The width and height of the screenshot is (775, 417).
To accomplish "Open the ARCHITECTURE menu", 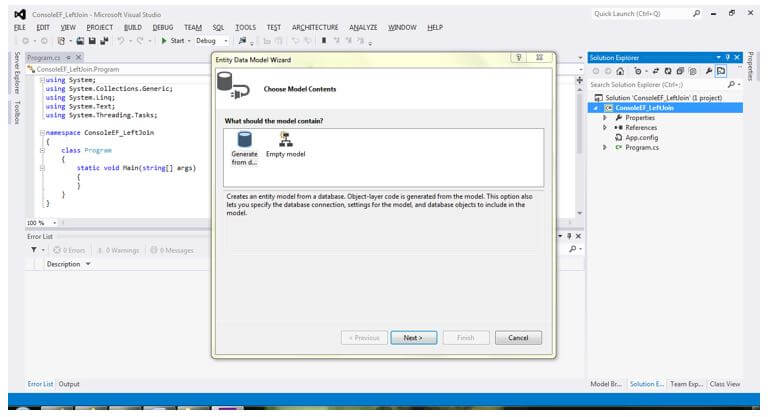I will tap(315, 28).
